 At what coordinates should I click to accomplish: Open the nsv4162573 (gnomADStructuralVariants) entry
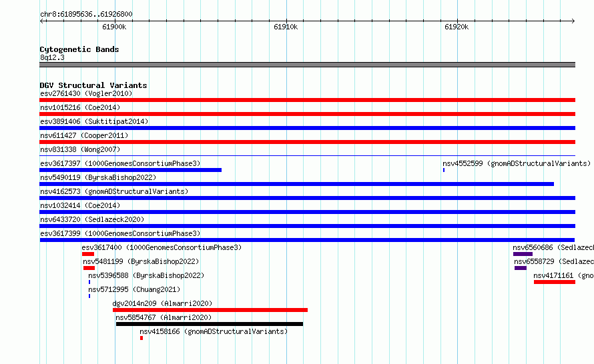tap(114, 191)
